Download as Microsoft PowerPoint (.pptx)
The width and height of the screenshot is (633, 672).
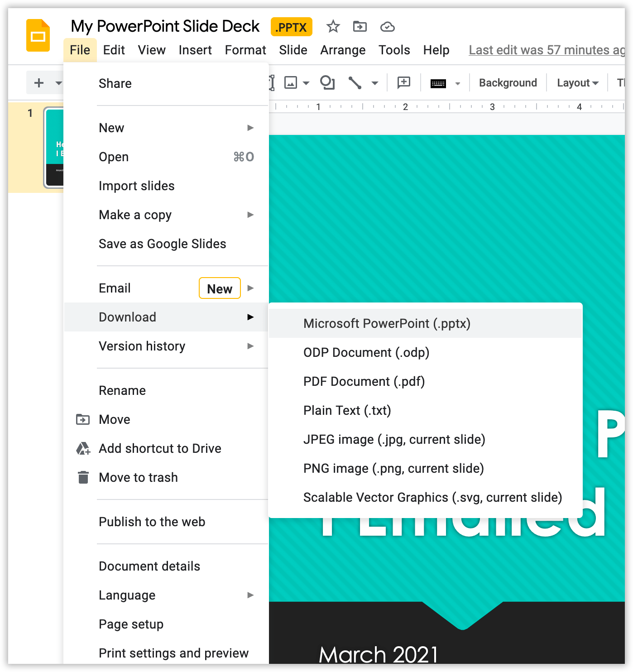click(425, 323)
